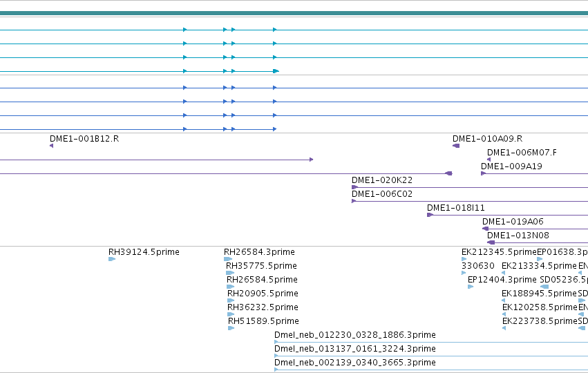Select the RH26584.5prime EST label
The image size is (588, 373).
coord(262,280)
